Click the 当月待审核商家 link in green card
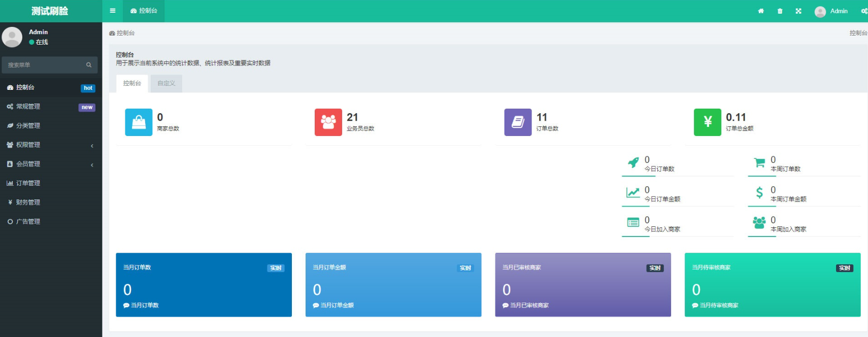868x337 pixels. point(719,306)
